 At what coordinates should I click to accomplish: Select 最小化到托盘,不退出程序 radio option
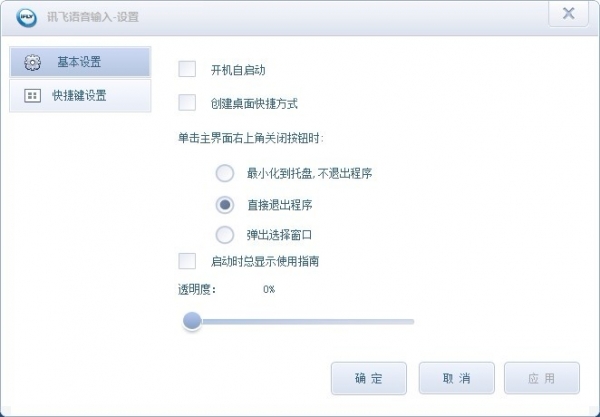[x=225, y=173]
